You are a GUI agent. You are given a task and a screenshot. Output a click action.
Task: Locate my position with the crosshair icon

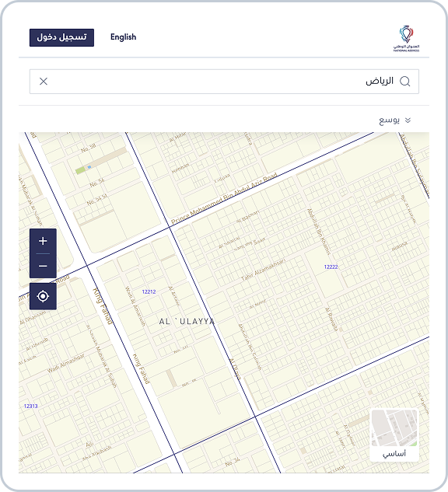[x=43, y=296]
